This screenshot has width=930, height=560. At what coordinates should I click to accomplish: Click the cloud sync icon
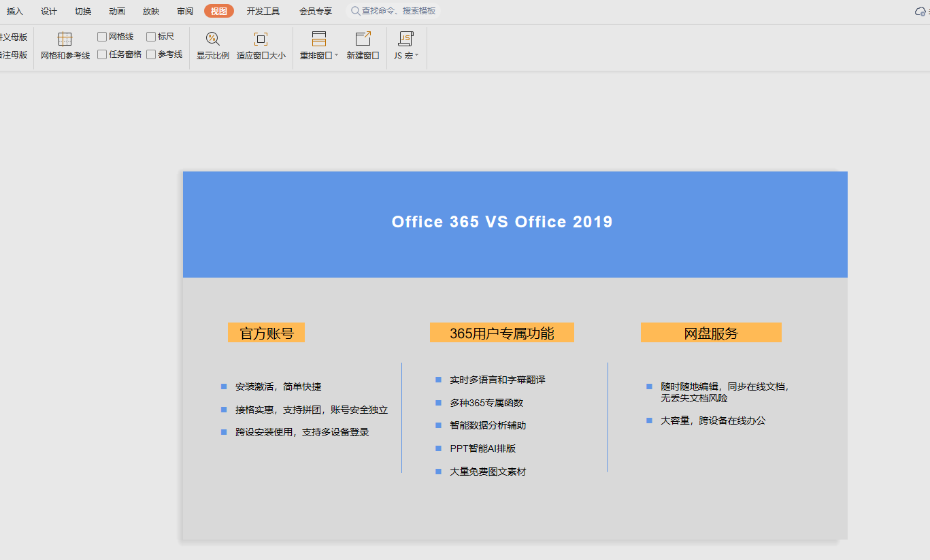point(920,12)
